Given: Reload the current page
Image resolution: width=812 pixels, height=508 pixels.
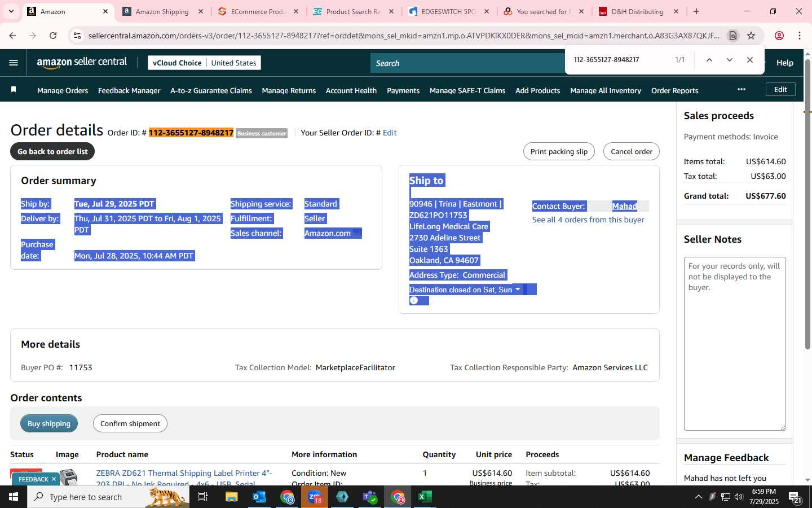Looking at the screenshot, I should (x=53, y=36).
